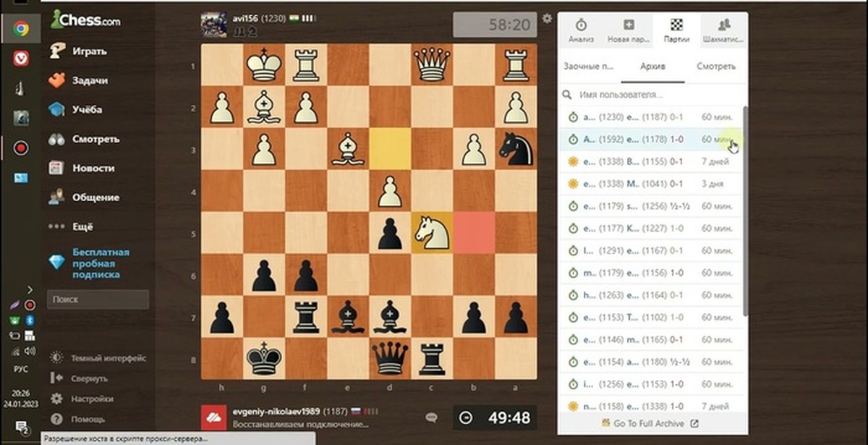Screen dimensions: 868x445
Task: Open notification center icon in taskbar
Action: pos(21,427)
